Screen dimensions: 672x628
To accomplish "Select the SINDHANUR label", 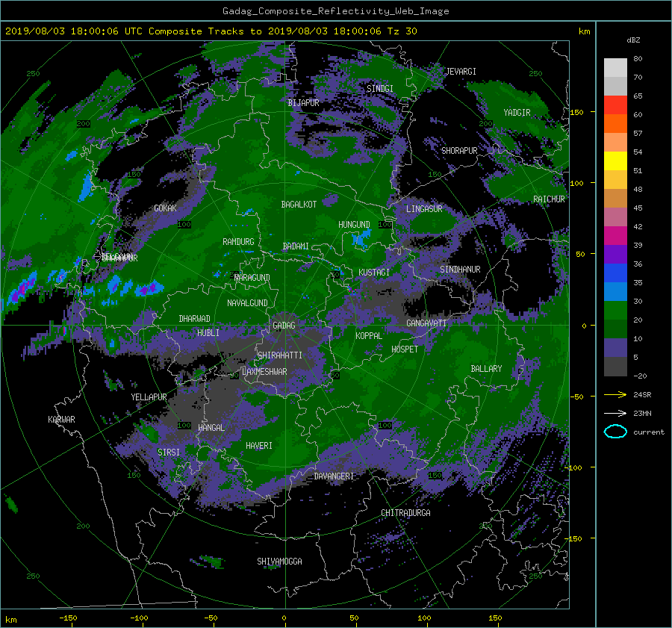I will 460,270.
